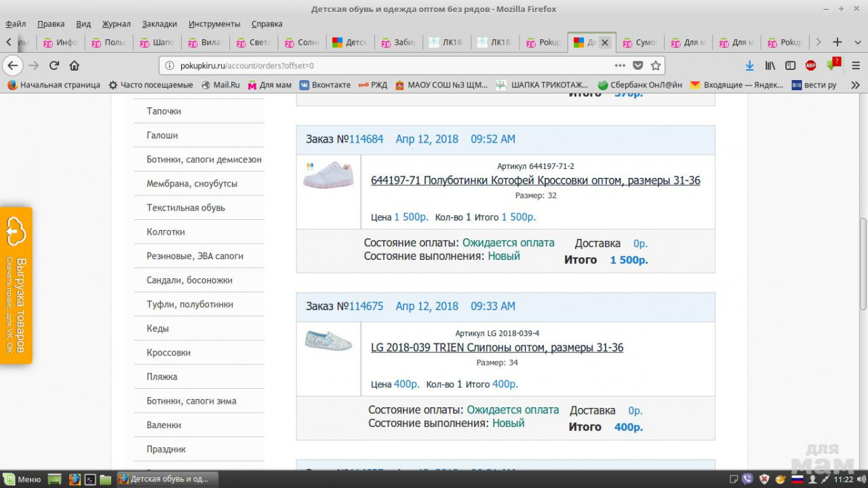Open the page actions three-dot menu
This screenshot has height=488, width=868.
point(620,66)
